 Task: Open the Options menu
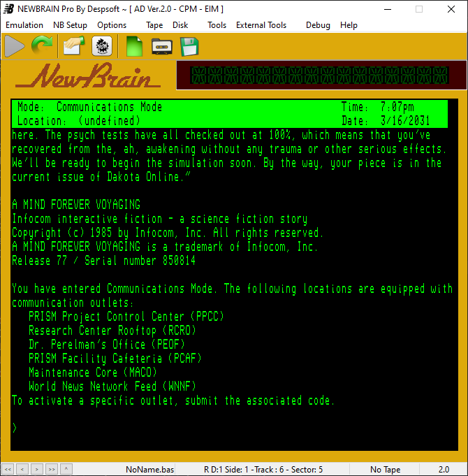pos(112,25)
